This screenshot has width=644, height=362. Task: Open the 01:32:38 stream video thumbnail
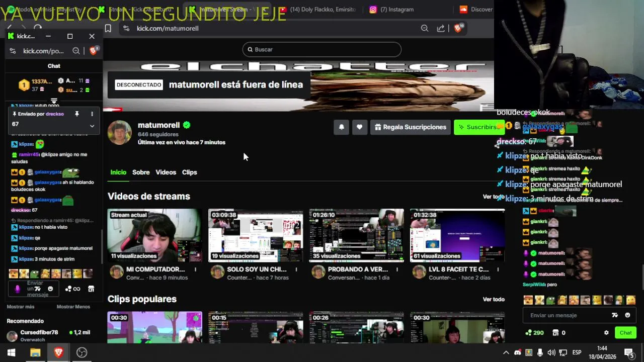[x=457, y=235]
